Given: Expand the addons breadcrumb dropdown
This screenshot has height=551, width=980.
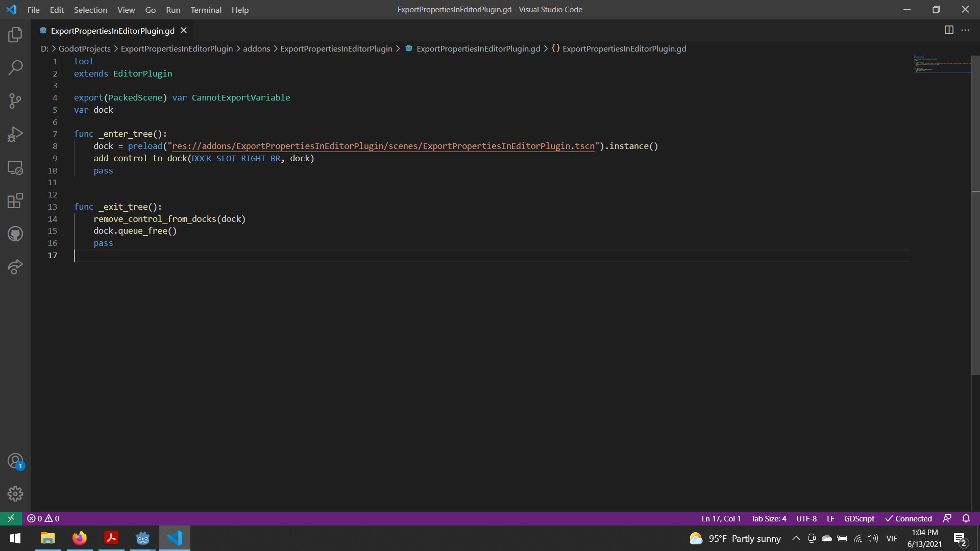Looking at the screenshot, I should tap(257, 48).
